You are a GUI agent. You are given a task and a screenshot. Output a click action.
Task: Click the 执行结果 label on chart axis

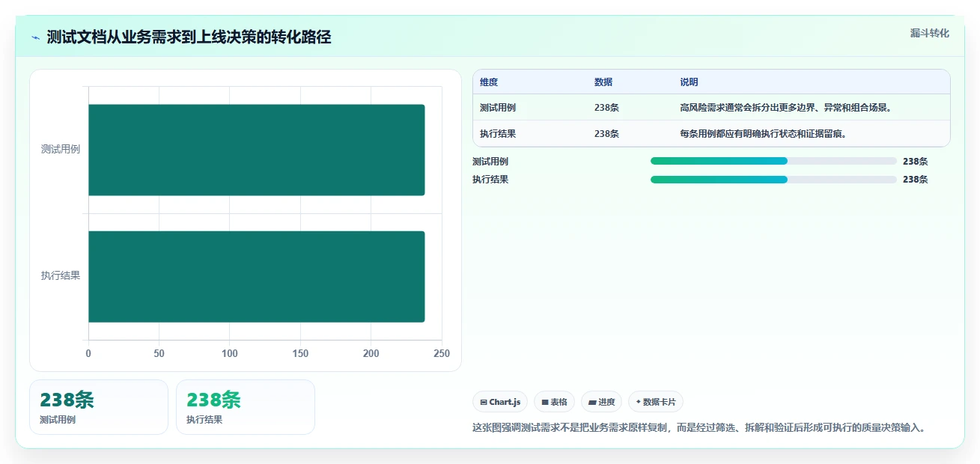(x=61, y=275)
